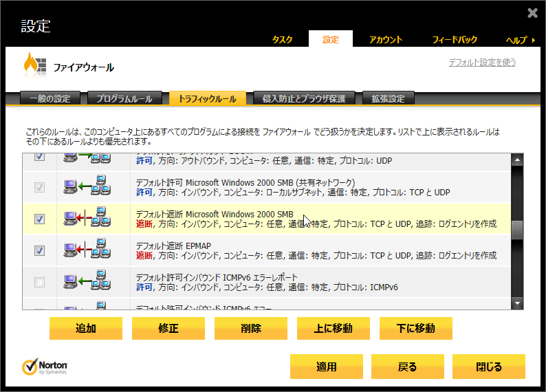
Task: Click the 追加 button to add rule
Action: coord(85,328)
